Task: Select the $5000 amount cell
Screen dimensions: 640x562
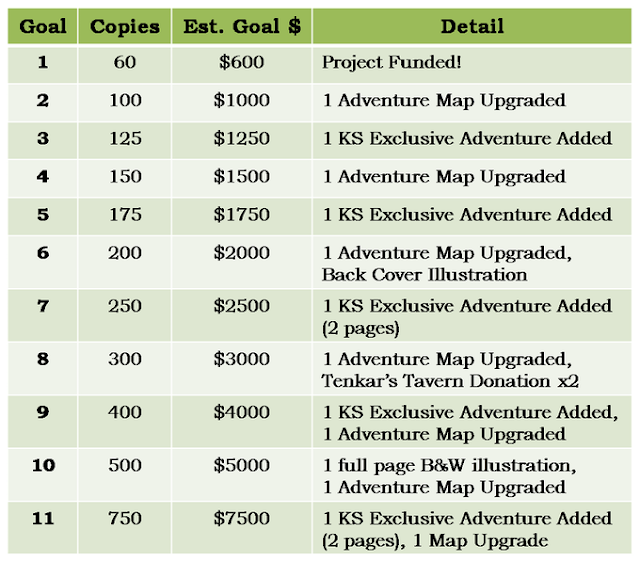Action: click(x=242, y=475)
